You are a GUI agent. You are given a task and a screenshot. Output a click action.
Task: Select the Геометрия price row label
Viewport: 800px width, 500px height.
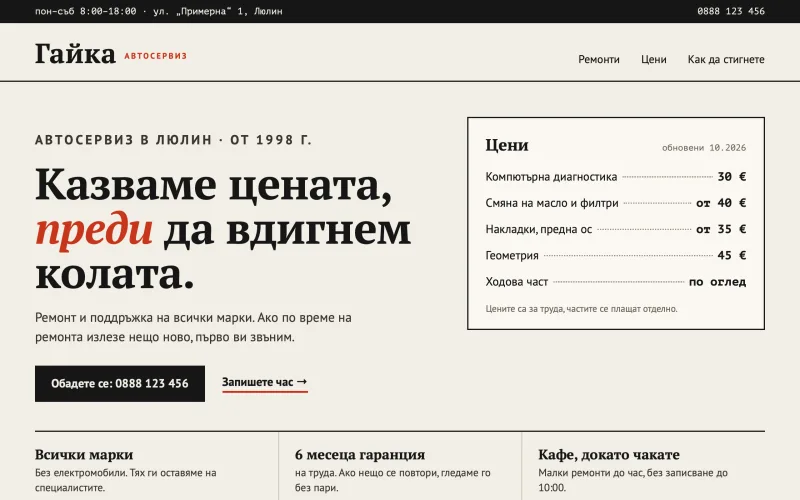coord(512,256)
